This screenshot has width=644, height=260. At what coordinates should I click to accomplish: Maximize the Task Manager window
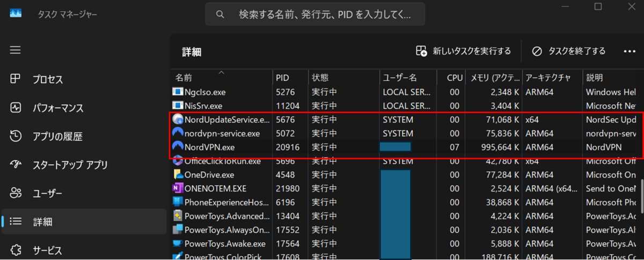[598, 6]
